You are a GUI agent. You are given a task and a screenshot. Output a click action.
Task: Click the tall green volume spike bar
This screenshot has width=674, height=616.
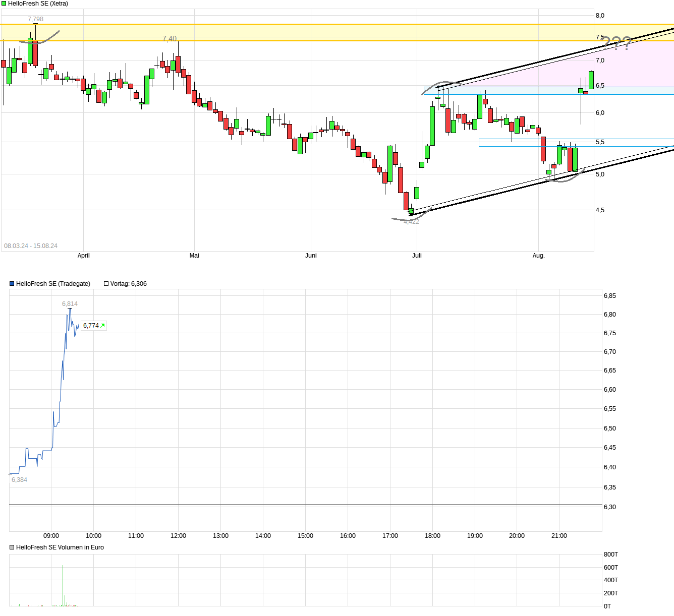coord(63,585)
